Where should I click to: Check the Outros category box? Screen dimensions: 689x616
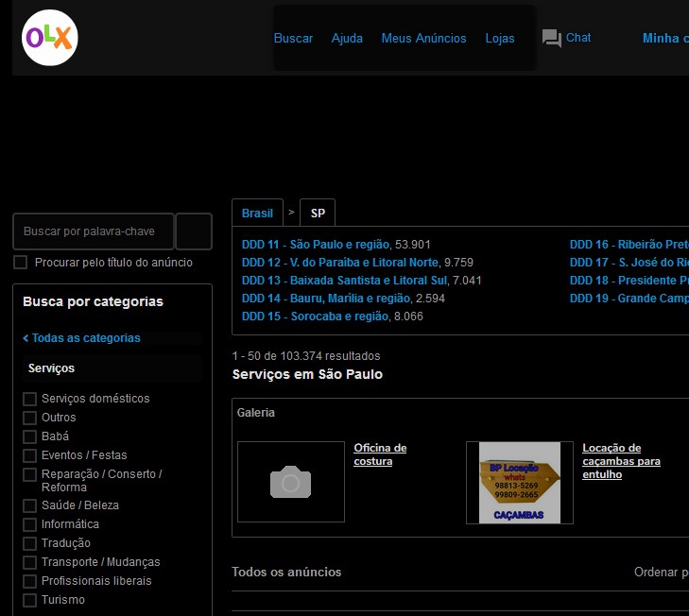tap(29, 418)
